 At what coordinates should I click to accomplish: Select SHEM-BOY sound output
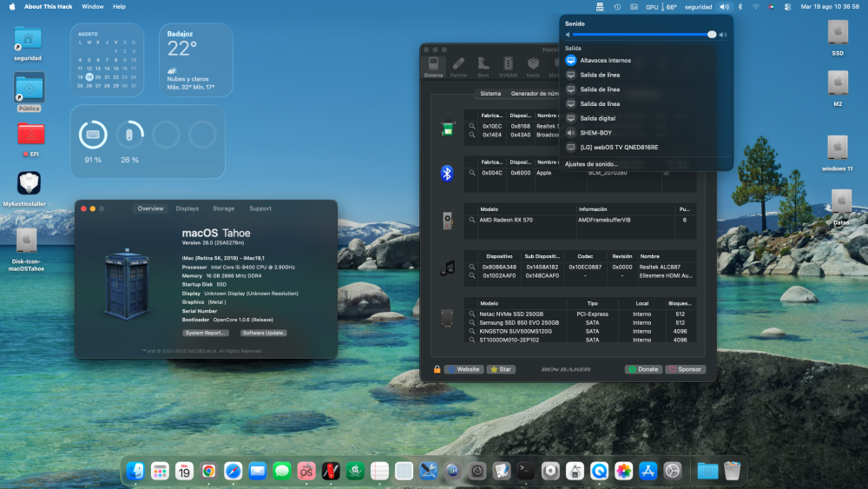pyautogui.click(x=646, y=133)
